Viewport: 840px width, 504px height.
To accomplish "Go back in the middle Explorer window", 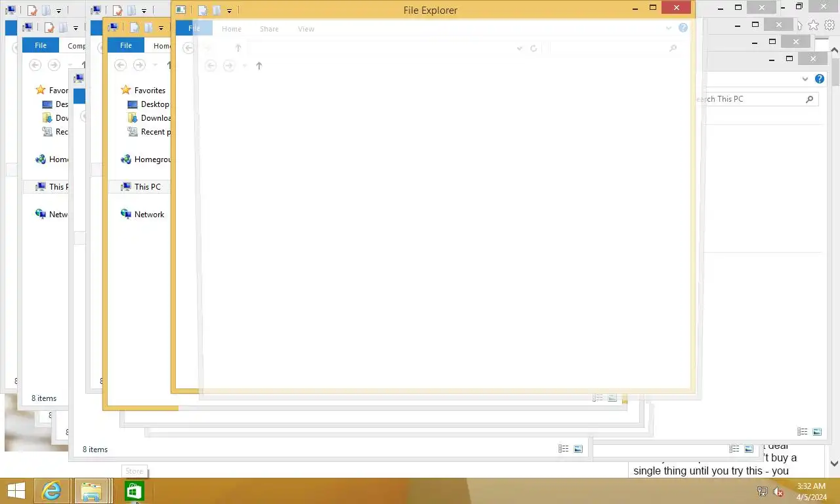I will (120, 65).
